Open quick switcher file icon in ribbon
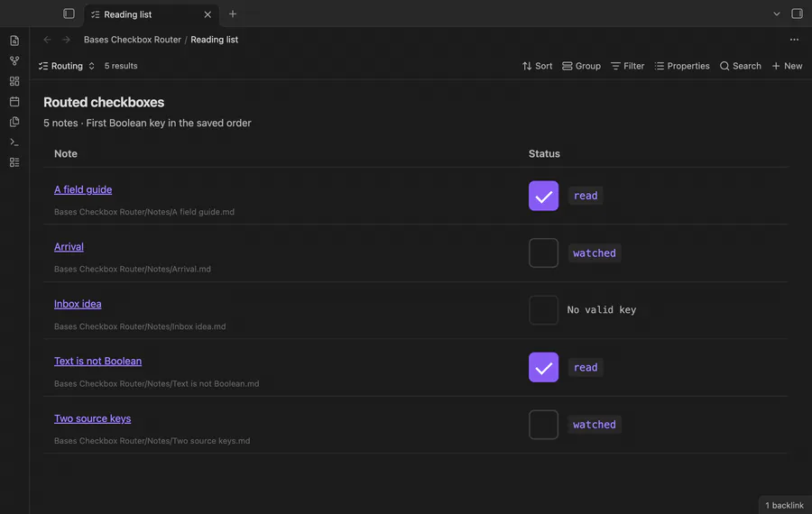Viewport: 812px width, 514px height. click(x=14, y=41)
